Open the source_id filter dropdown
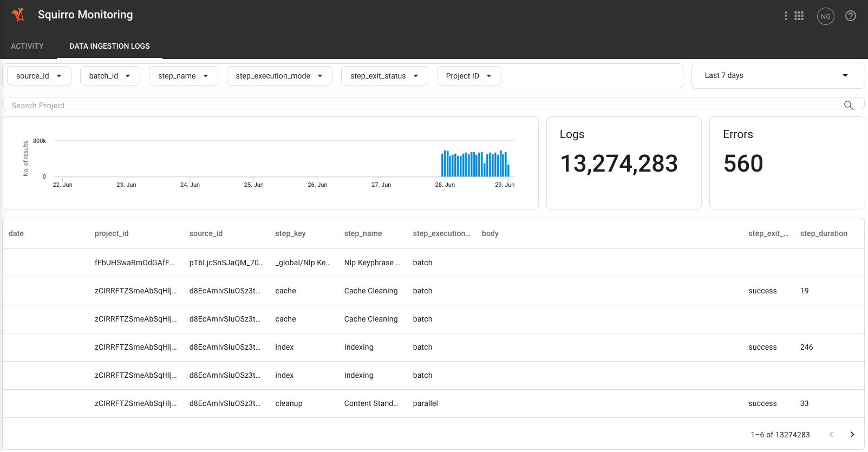 pyautogui.click(x=39, y=76)
